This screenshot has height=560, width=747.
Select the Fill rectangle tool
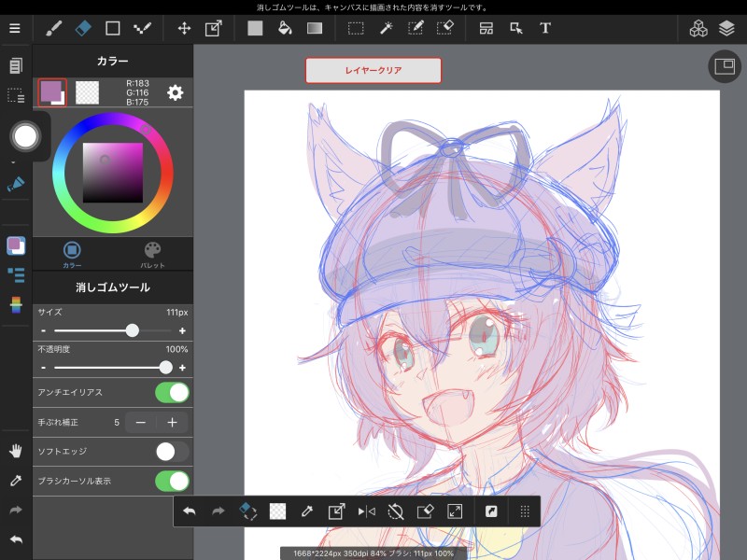255,29
